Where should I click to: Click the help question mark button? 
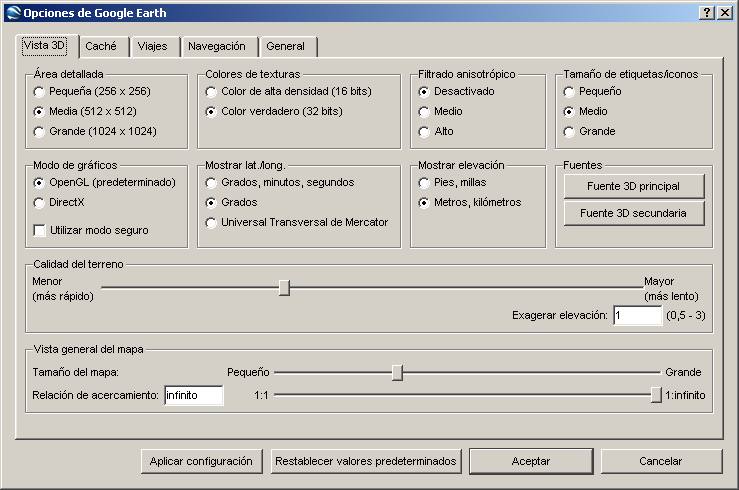point(706,13)
